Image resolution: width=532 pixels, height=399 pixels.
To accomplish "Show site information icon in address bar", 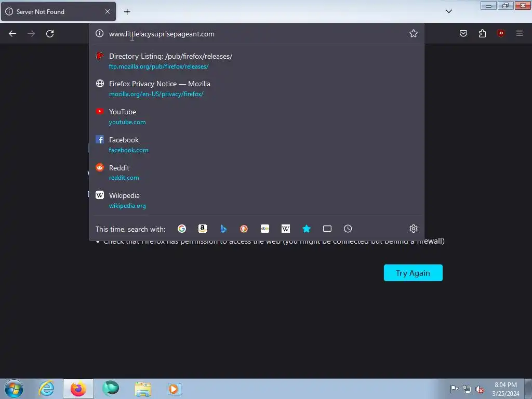I will [x=99, y=33].
